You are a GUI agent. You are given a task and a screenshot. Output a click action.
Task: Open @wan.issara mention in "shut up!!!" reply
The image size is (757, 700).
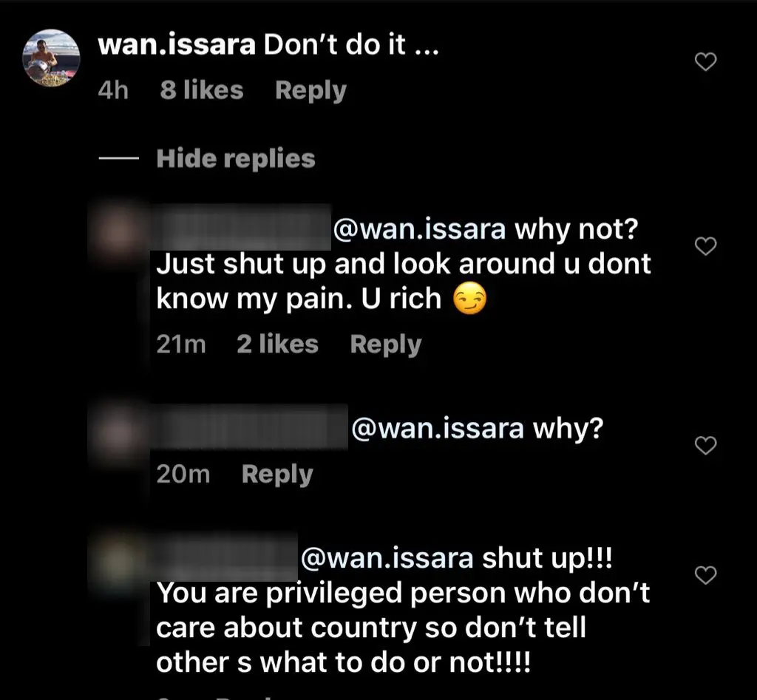pyautogui.click(x=387, y=559)
